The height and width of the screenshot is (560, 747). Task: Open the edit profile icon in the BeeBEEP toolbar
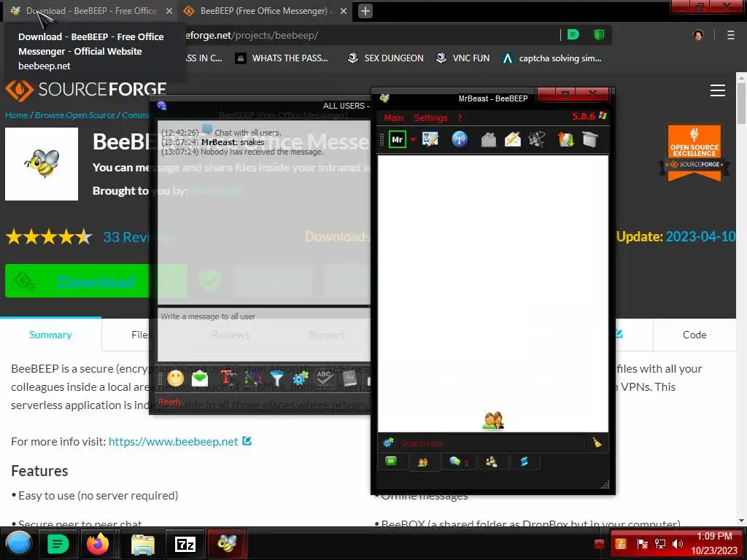[x=430, y=139]
